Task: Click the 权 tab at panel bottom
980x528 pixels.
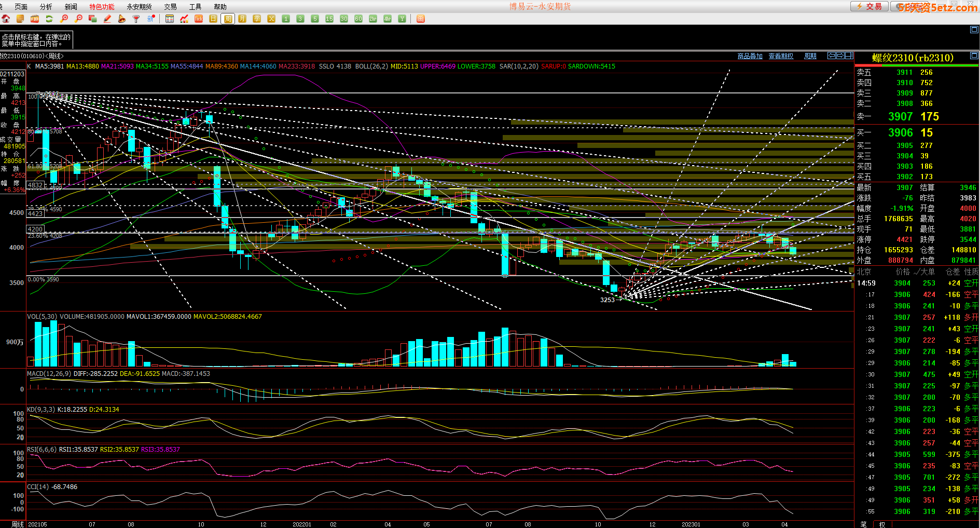Action: [882, 524]
